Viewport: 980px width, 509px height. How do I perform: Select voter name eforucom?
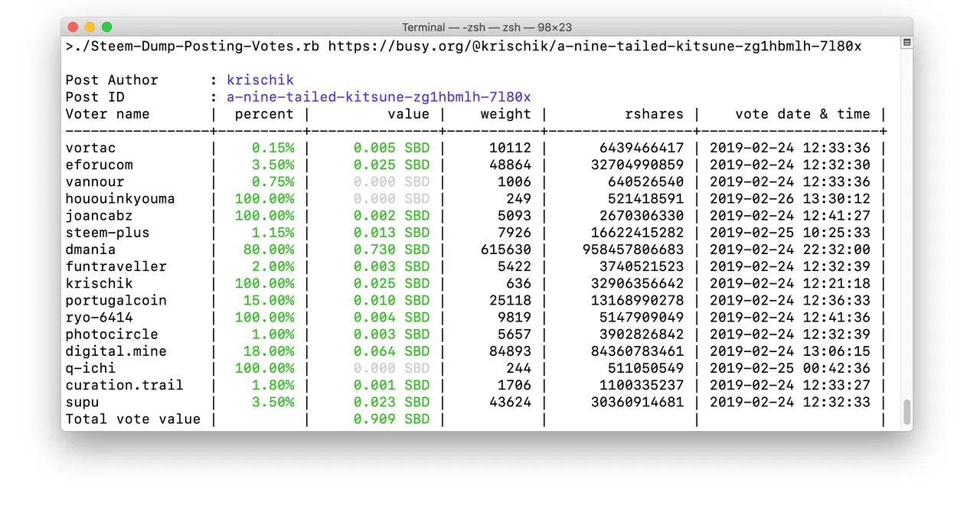(99, 165)
